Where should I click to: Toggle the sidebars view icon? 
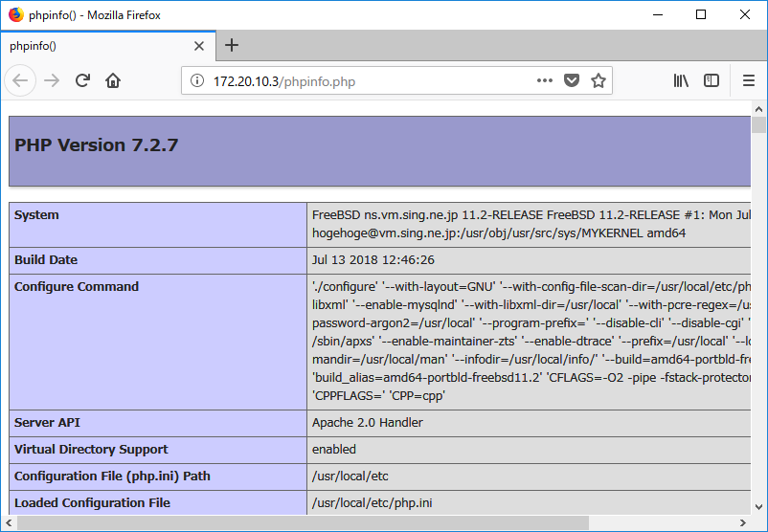[x=712, y=80]
